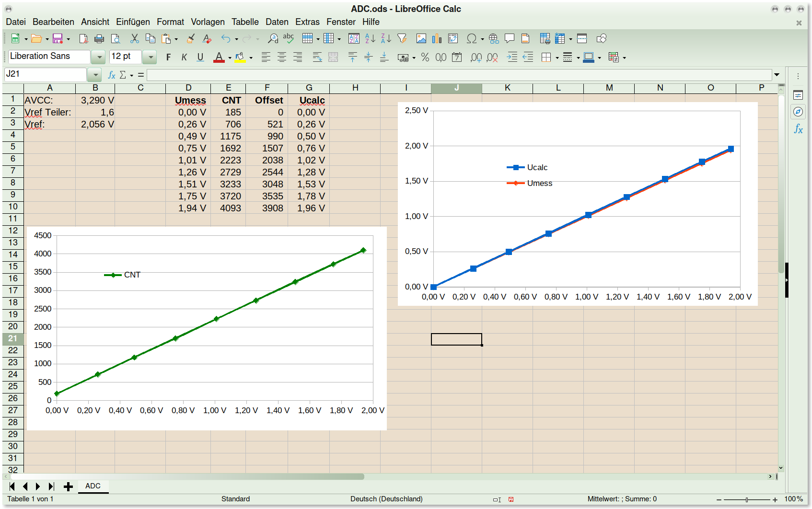812x509 pixels.
Task: Click the Print icon in toolbar
Action: click(x=99, y=39)
